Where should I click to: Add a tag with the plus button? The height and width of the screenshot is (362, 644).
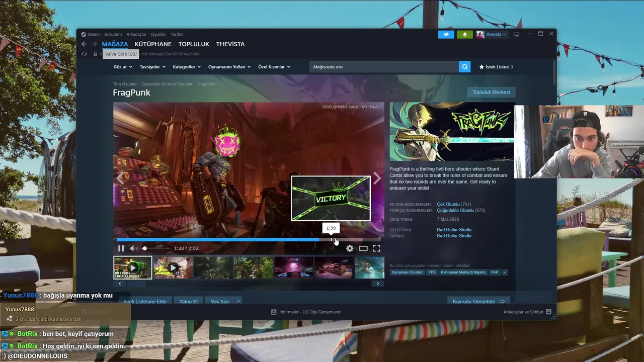(x=505, y=272)
